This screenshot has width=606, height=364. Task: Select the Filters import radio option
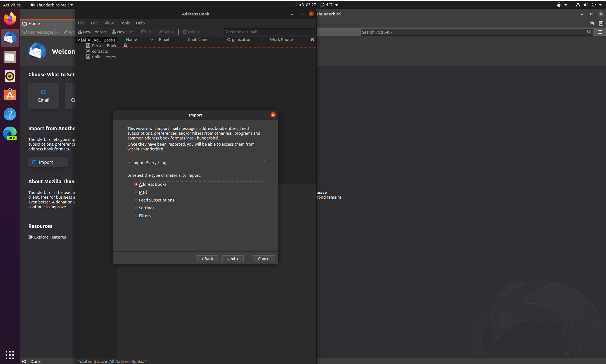point(136,216)
